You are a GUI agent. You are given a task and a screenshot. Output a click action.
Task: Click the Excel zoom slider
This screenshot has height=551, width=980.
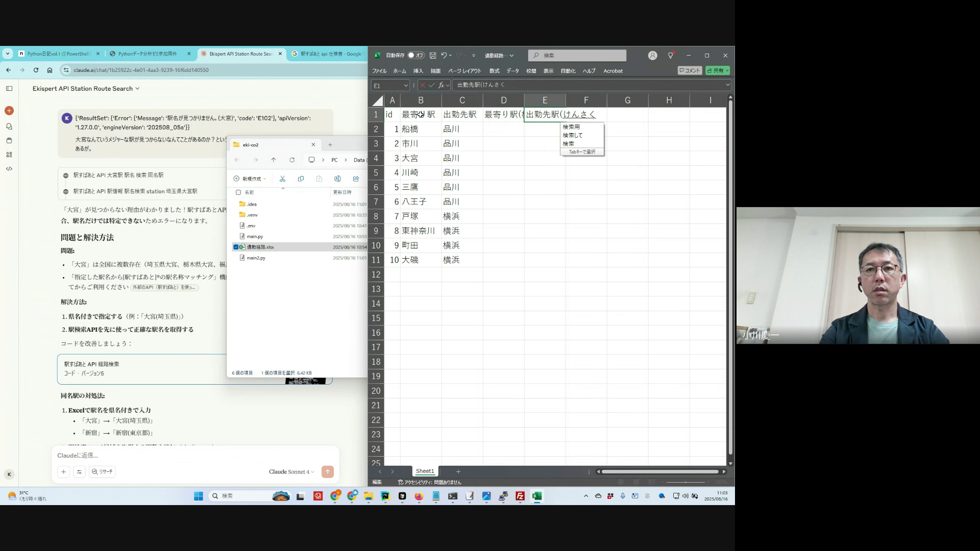click(685, 482)
